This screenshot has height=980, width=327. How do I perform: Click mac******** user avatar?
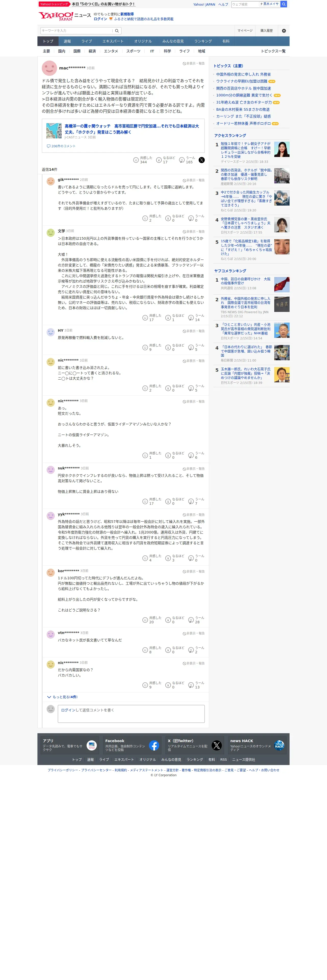pyautogui.click(x=49, y=68)
